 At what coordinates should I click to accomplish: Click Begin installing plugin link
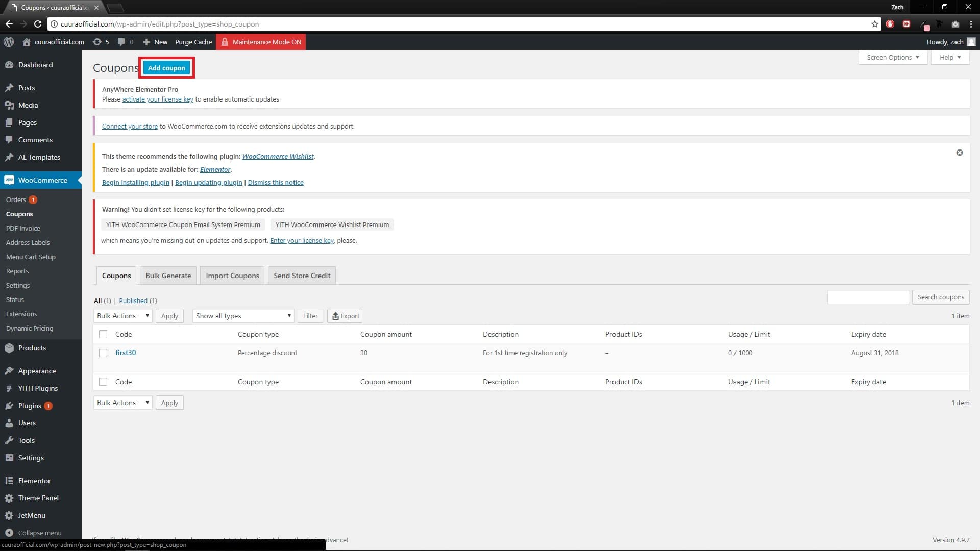click(x=136, y=182)
